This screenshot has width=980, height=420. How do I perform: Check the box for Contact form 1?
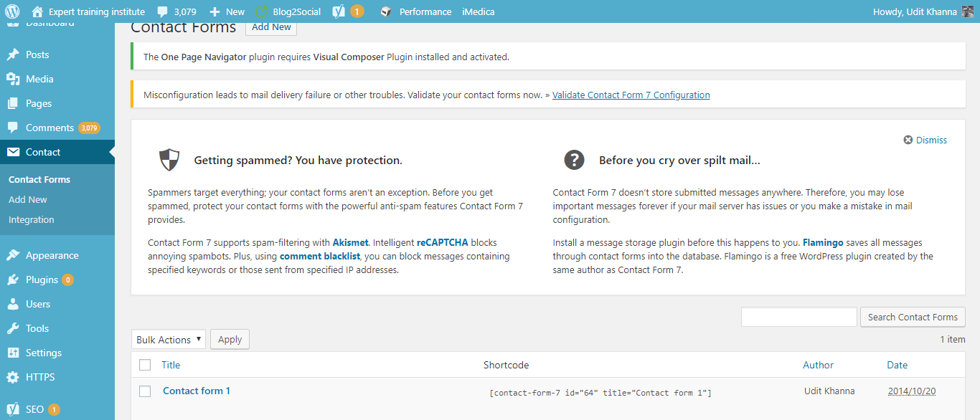145,391
